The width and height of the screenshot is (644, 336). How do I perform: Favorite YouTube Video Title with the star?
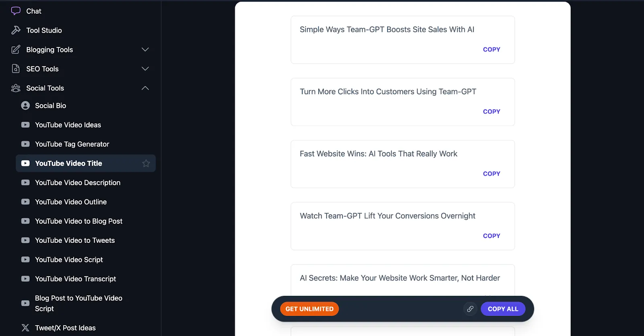tap(146, 163)
